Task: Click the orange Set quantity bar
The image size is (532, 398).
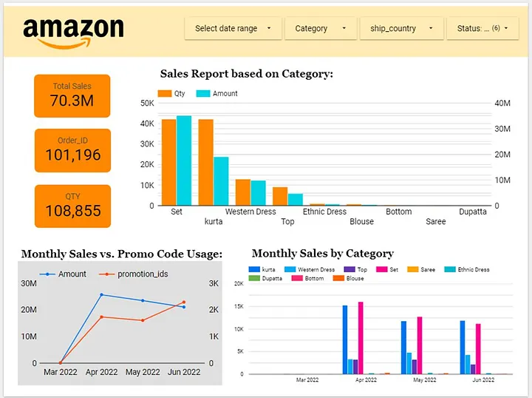Action: 168,162
